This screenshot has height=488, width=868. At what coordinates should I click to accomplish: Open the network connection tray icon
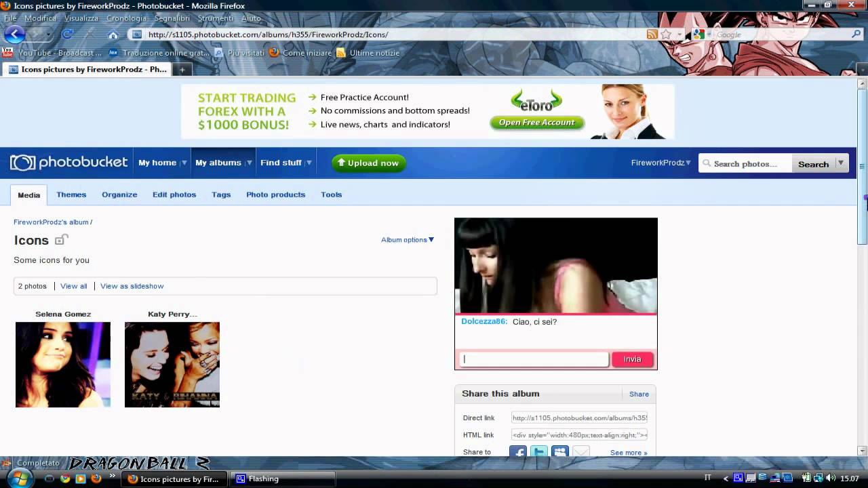coord(818,478)
